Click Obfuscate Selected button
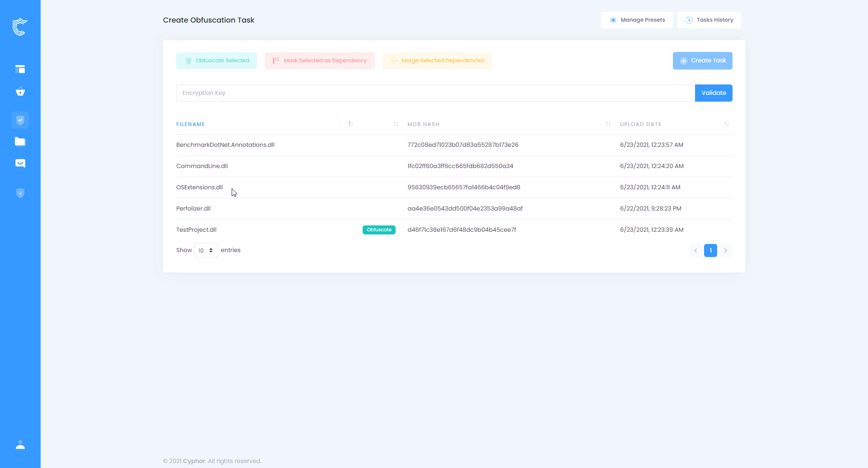Viewport: 868px width, 468px height. (x=216, y=61)
